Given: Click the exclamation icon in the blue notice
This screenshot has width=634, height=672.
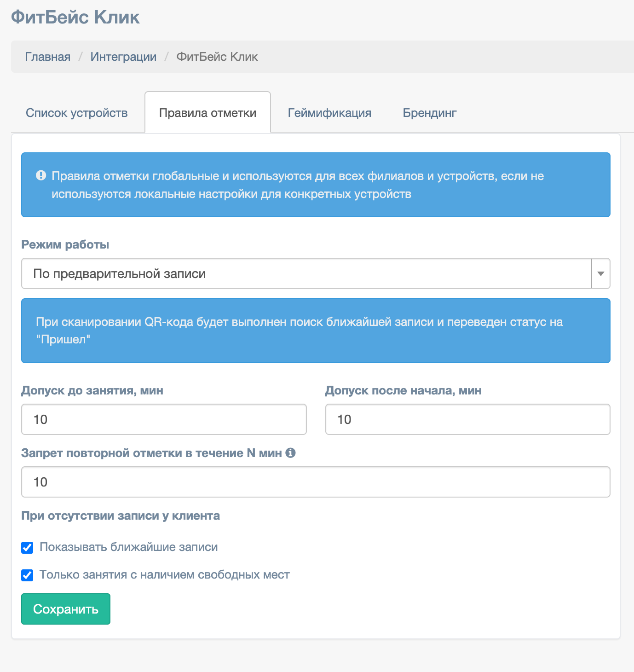Looking at the screenshot, I should click(x=41, y=175).
